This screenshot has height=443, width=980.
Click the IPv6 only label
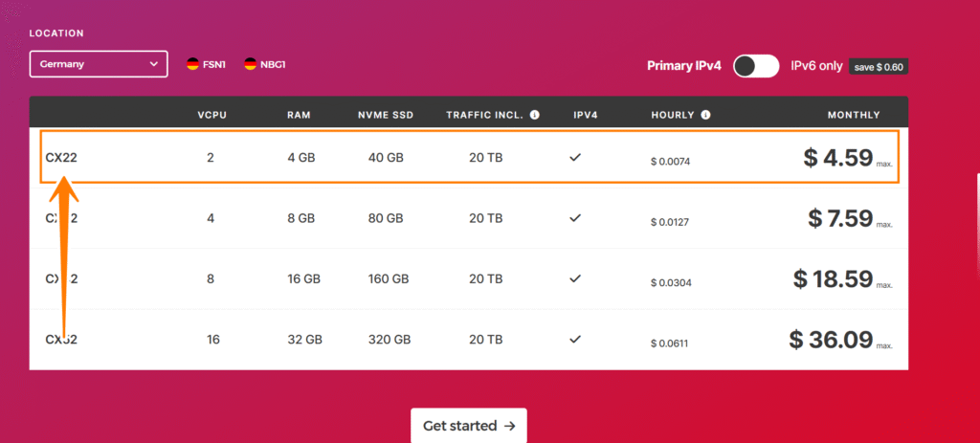pos(817,66)
